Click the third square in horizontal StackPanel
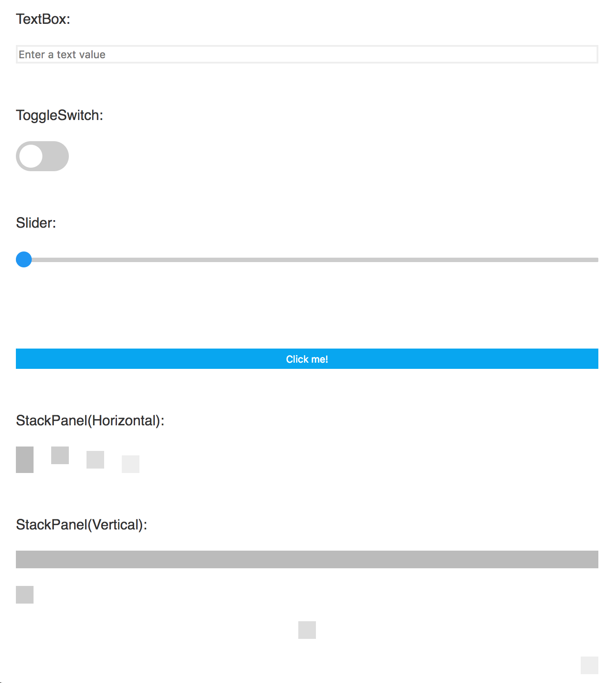 [95, 460]
